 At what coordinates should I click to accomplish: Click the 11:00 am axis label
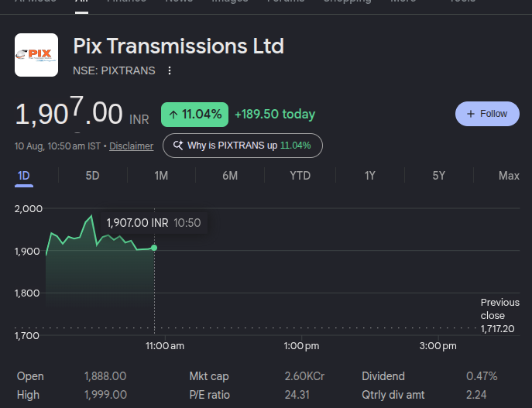tap(165, 346)
